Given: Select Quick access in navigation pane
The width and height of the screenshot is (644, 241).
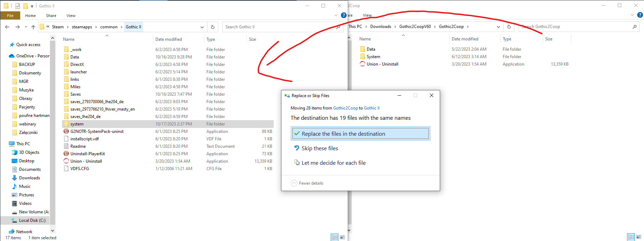Looking at the screenshot, I should coord(28,45).
